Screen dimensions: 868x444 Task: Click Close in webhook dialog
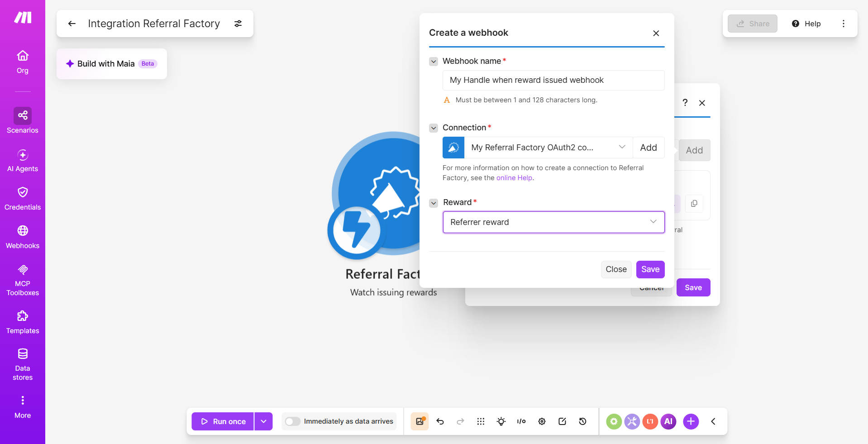point(616,269)
